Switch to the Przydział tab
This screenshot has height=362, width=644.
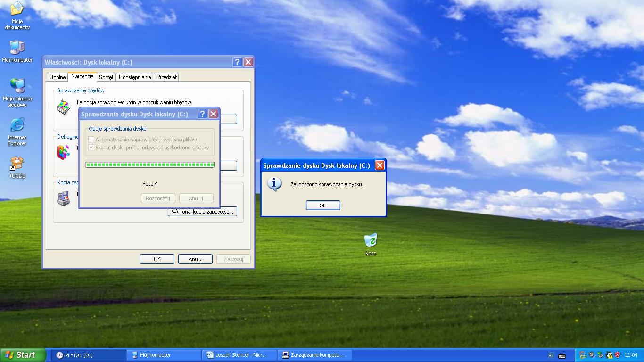[166, 77]
